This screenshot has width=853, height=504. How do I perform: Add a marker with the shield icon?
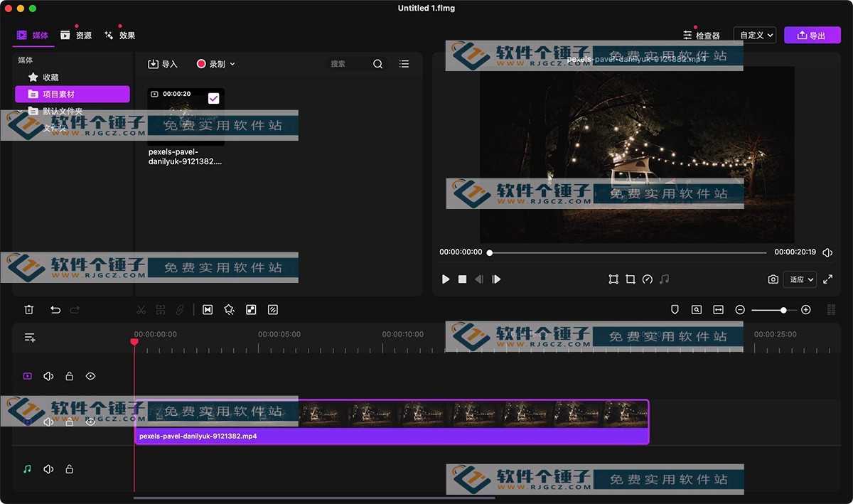pyautogui.click(x=675, y=310)
